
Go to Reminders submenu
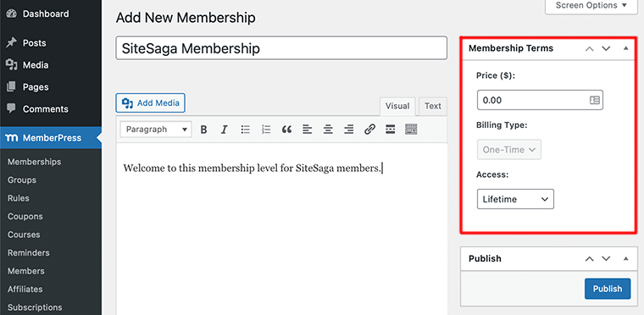click(28, 252)
